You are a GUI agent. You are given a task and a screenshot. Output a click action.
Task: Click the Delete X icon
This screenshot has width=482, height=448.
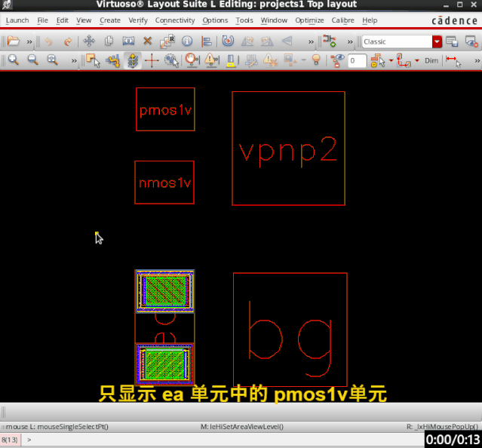(148, 41)
